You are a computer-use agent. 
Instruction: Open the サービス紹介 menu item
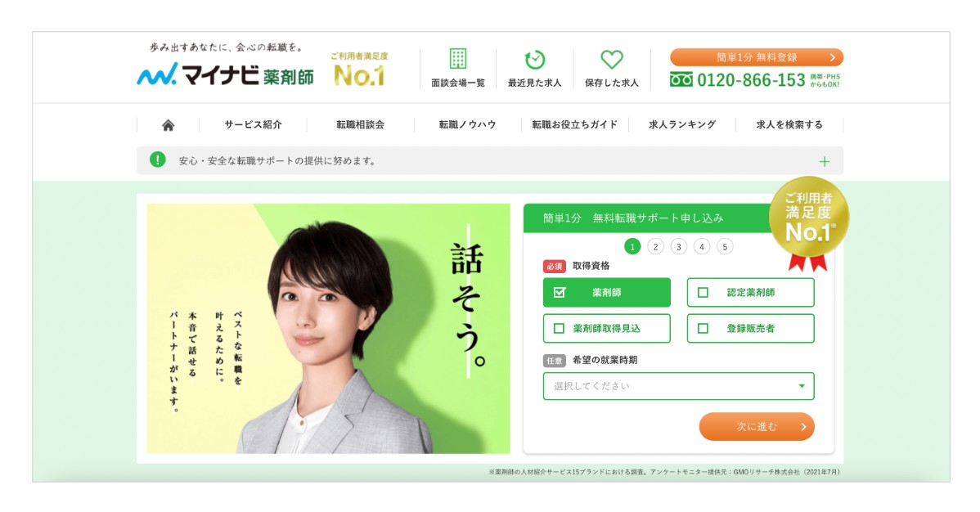pos(253,124)
